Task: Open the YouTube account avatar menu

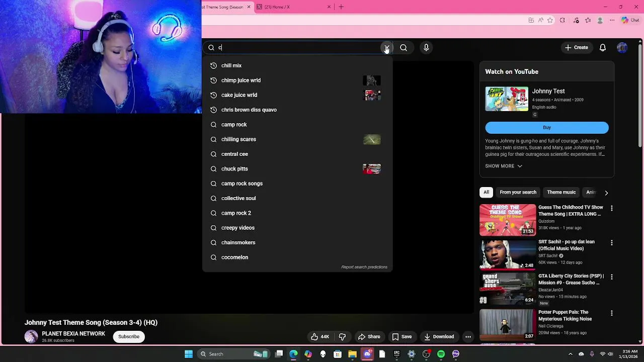Action: (x=622, y=48)
